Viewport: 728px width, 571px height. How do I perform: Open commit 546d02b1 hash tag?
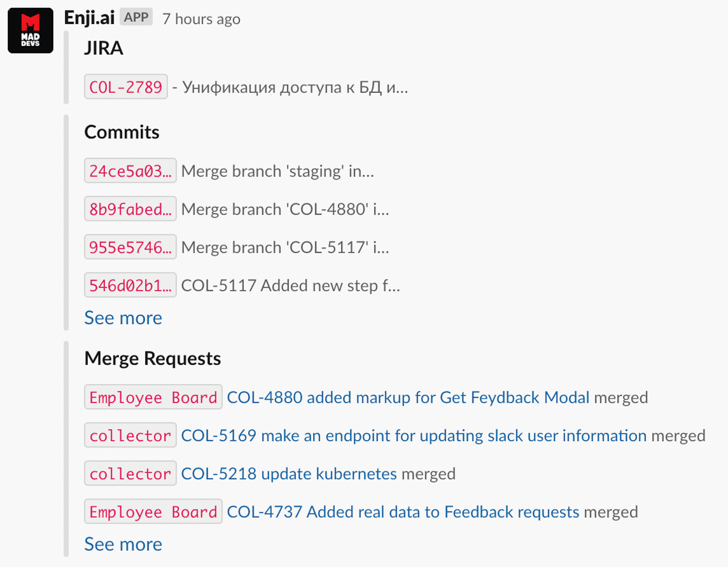pyautogui.click(x=130, y=285)
